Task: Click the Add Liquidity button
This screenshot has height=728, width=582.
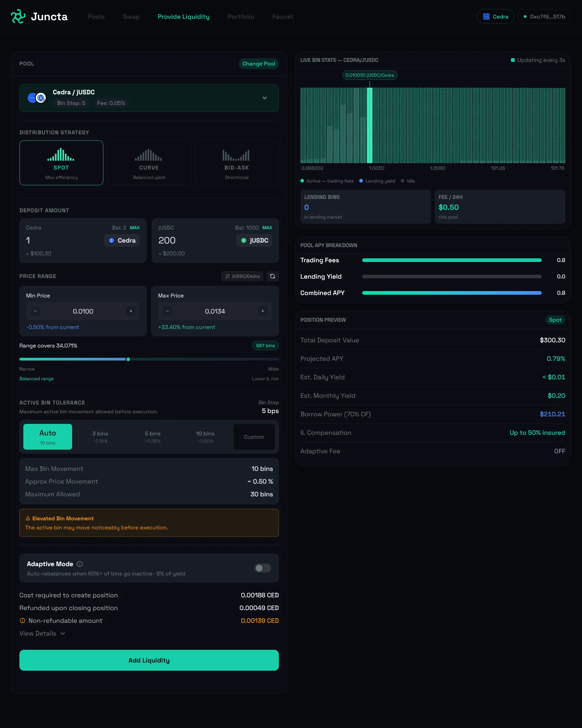Action: click(149, 660)
